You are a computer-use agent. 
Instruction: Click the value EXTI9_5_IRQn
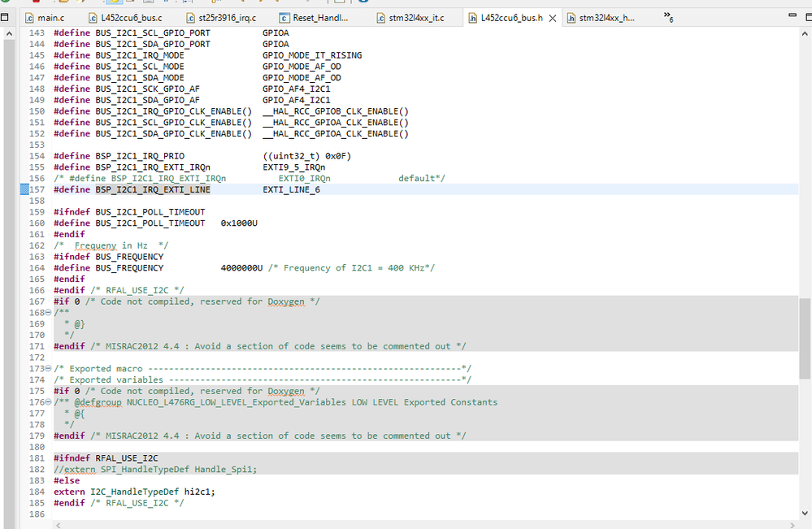(x=294, y=167)
